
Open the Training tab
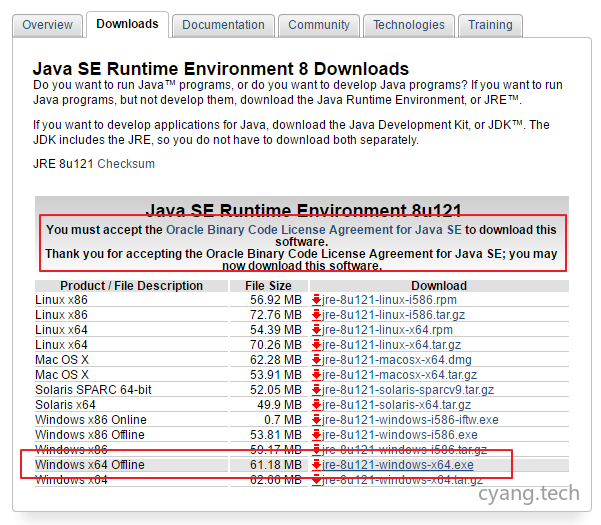click(490, 25)
